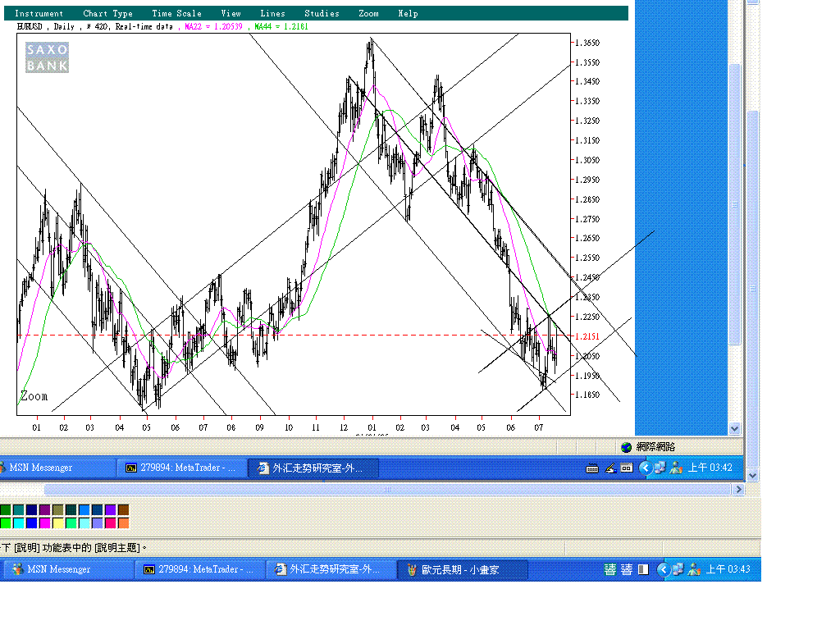This screenshot has height=630, width=840.
Task: Open 279894: MetaTrader button in the 03:43 taskbar
Action: 200,569
